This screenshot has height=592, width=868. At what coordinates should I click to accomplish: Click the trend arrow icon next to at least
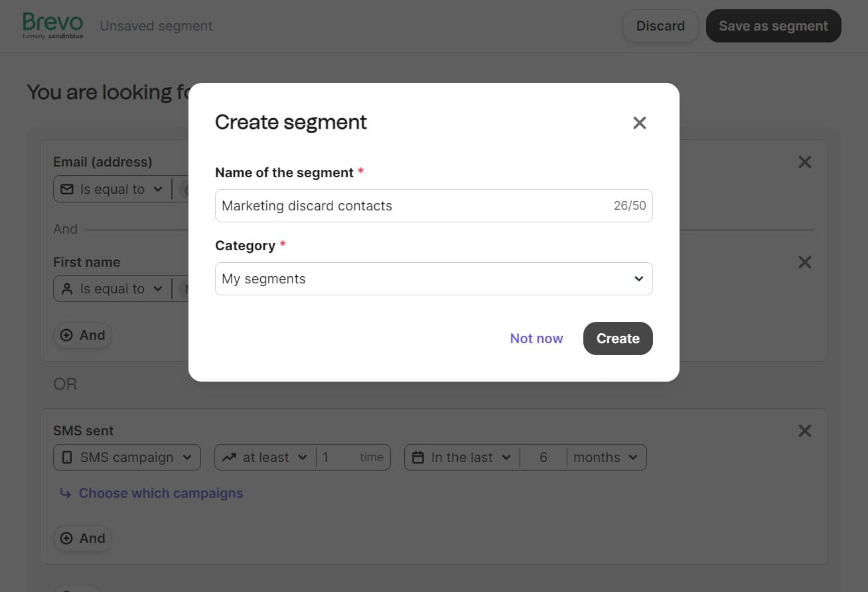(x=229, y=457)
